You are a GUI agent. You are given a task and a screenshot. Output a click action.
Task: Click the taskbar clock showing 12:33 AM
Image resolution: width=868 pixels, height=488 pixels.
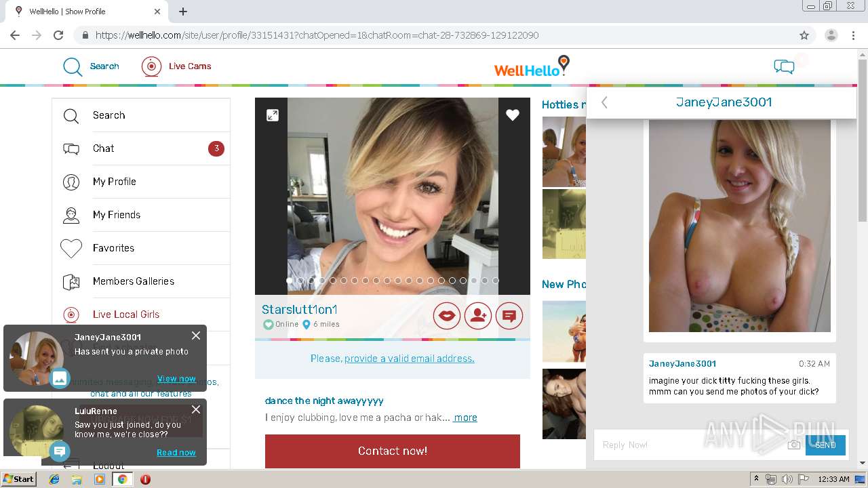click(x=834, y=479)
